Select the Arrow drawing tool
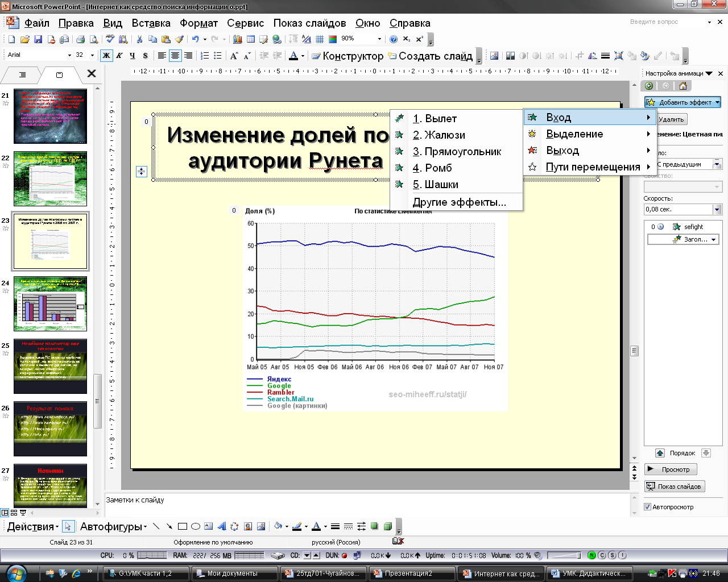 click(169, 526)
